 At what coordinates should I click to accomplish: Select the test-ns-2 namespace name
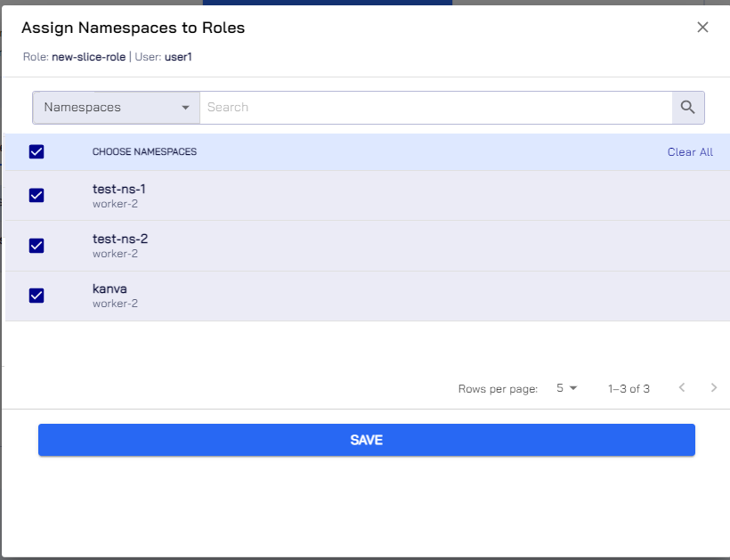coord(120,239)
